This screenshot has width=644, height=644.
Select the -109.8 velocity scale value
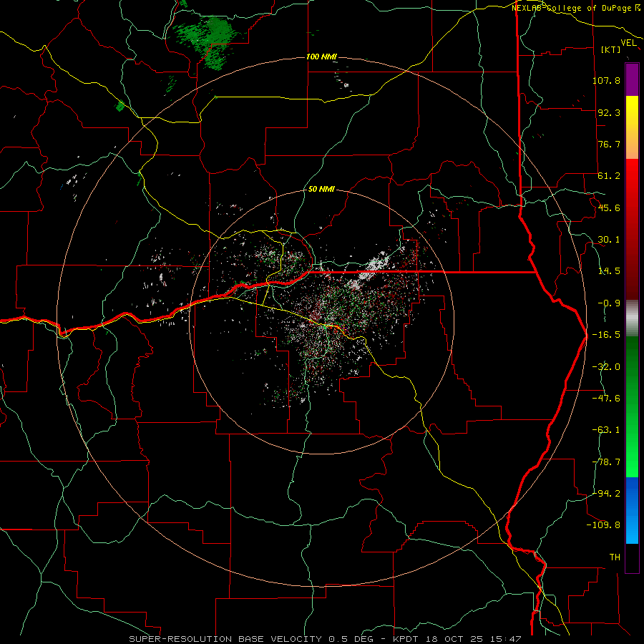point(603,525)
